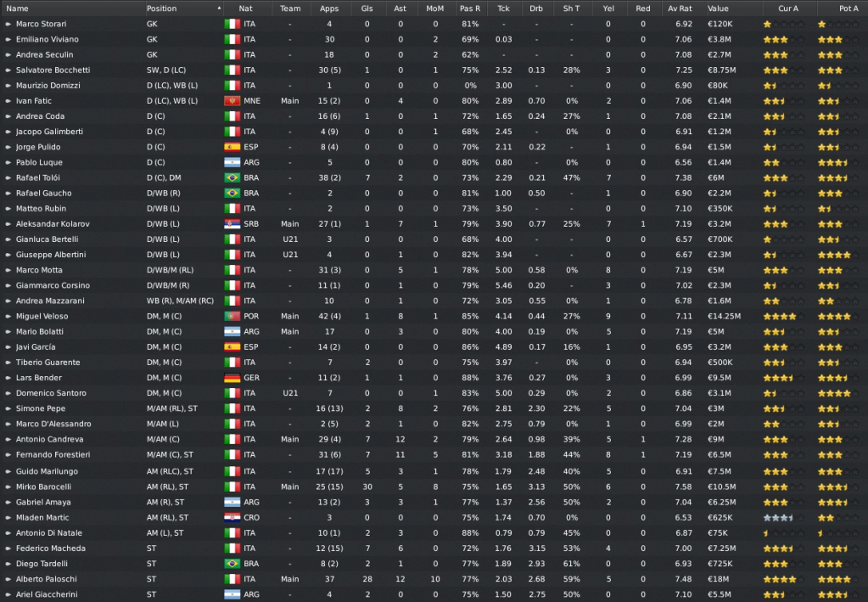Click the Italian flag beside Marco Storari
Viewport: 868px width, 602px height.
pyautogui.click(x=231, y=24)
